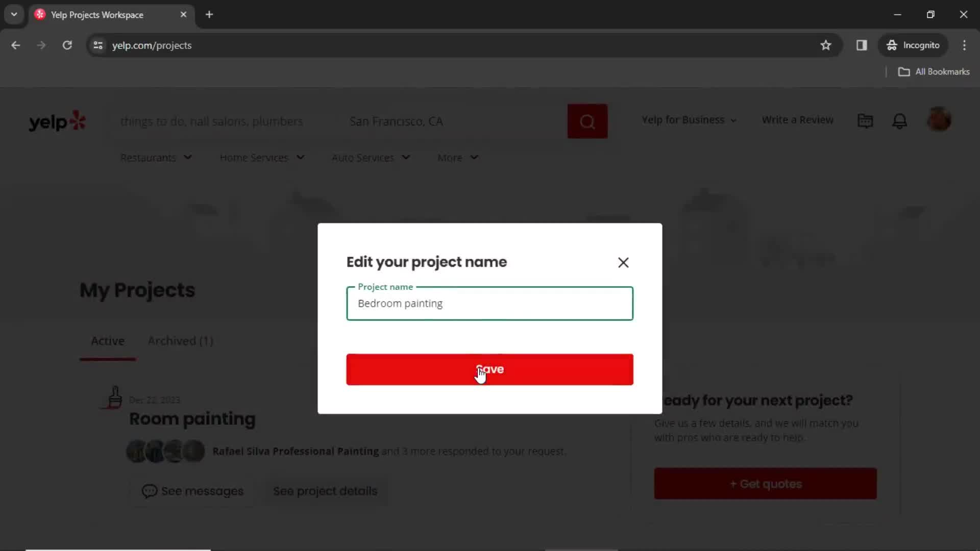Click the search magnifier icon
The width and height of the screenshot is (980, 551).
[x=587, y=121]
